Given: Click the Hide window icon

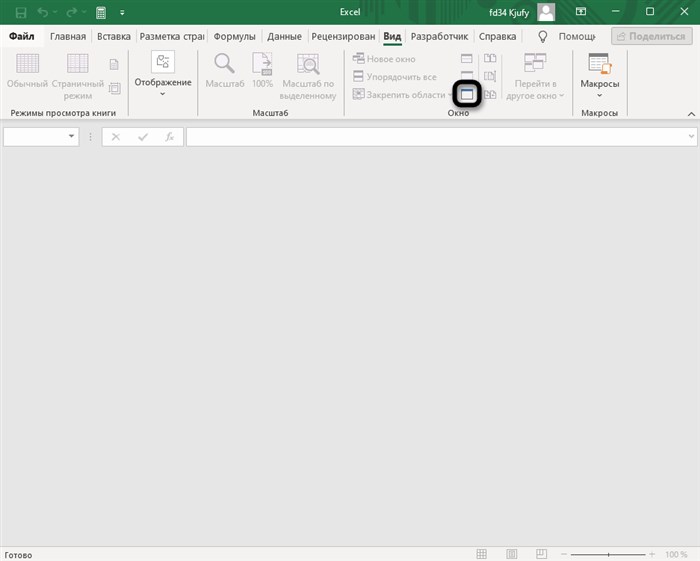Looking at the screenshot, I should (467, 74).
